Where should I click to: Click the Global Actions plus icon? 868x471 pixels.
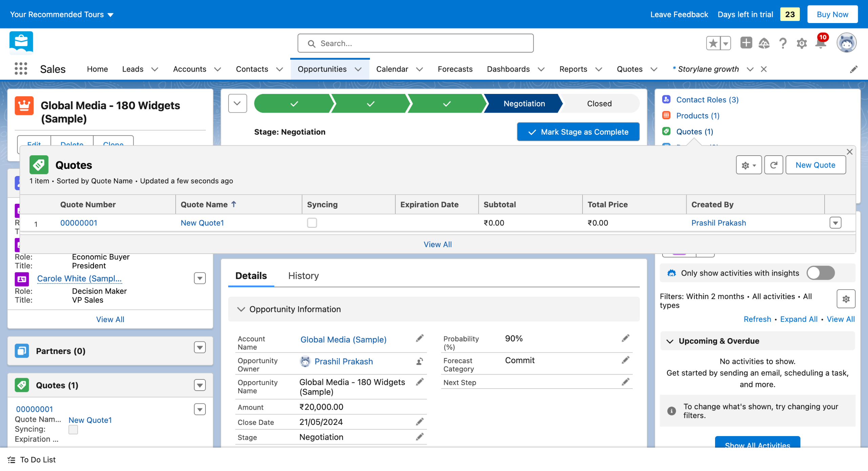point(746,43)
